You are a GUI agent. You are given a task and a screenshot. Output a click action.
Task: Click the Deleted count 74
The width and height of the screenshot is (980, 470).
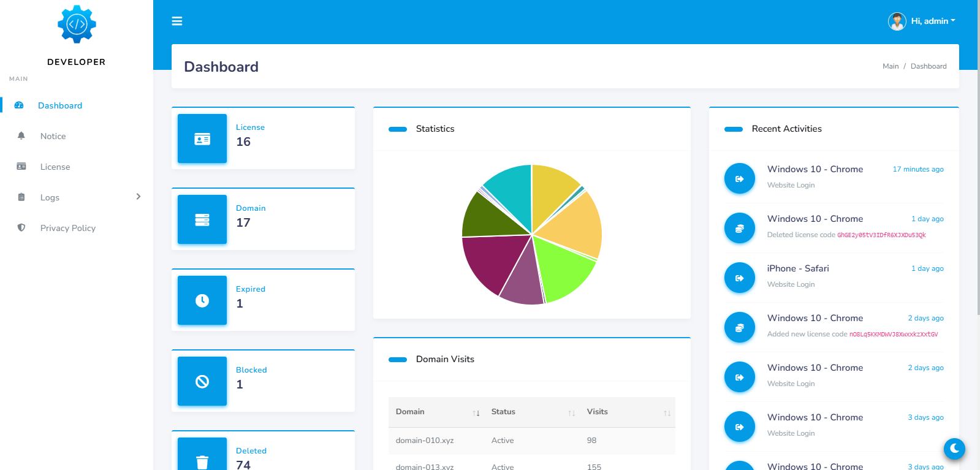(x=243, y=464)
